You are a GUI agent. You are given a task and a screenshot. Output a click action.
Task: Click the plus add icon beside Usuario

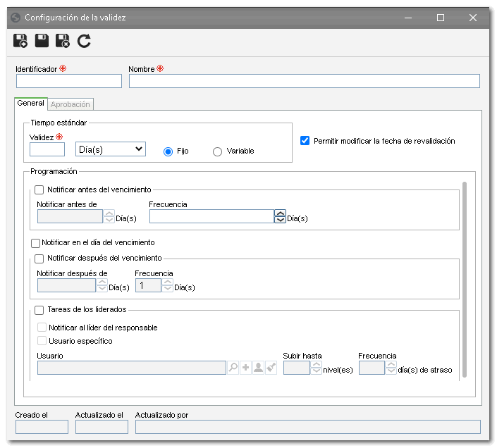click(245, 368)
